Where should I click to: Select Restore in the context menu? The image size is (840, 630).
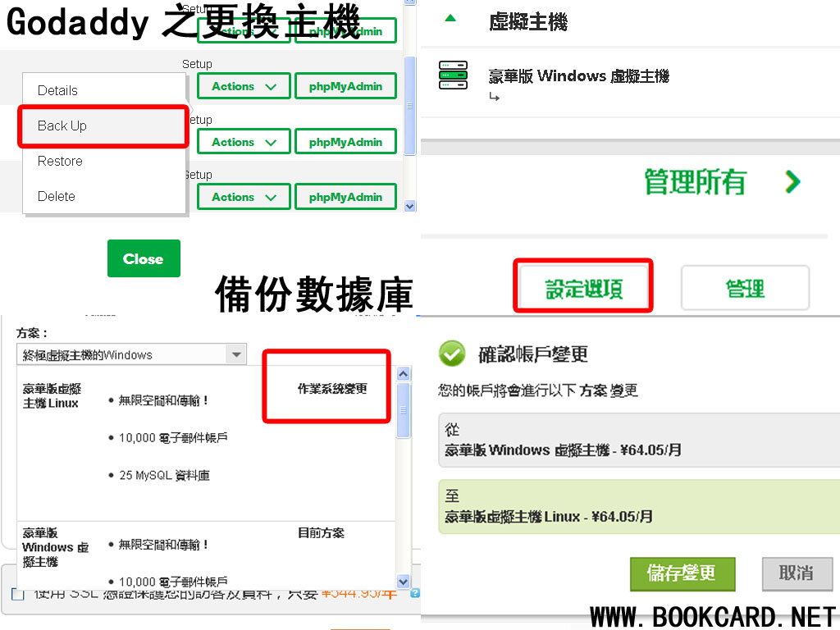tap(60, 161)
